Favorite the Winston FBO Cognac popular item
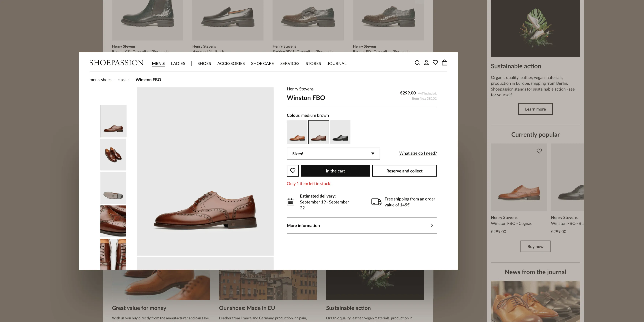 click(x=539, y=151)
